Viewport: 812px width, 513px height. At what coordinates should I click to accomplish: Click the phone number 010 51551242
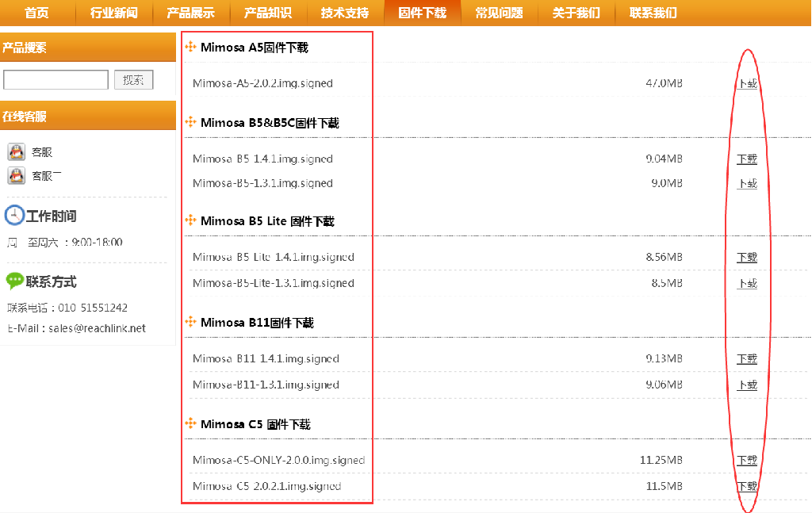(x=93, y=308)
